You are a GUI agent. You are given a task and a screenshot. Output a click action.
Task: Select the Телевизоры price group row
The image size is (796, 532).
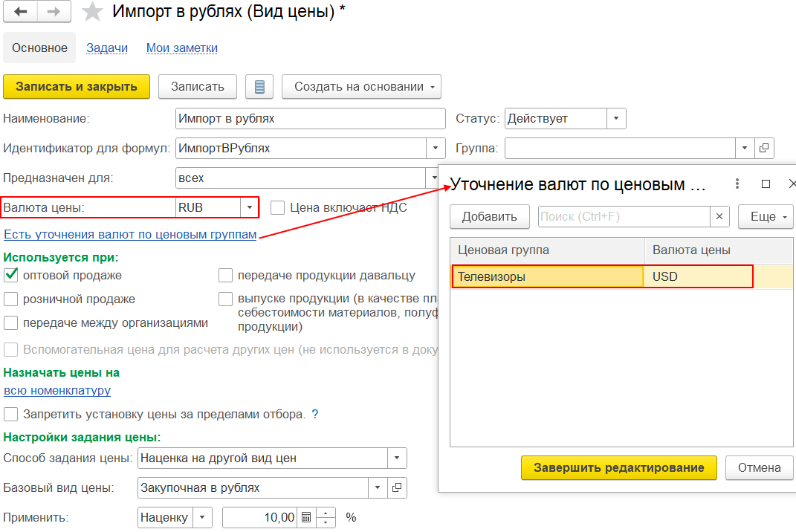pos(547,276)
